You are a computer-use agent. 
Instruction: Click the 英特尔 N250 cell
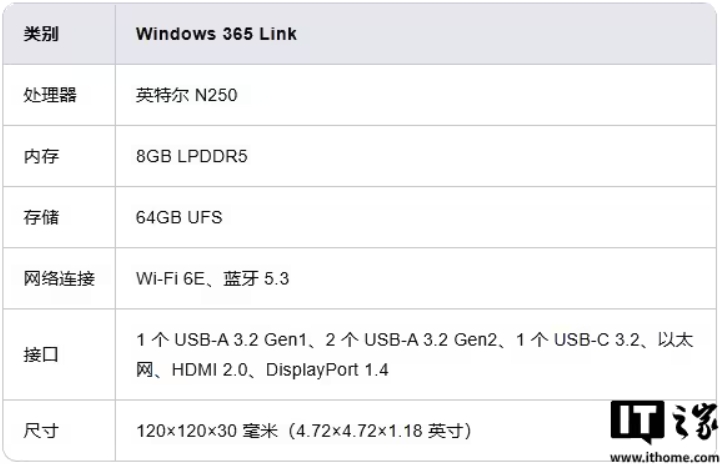(x=186, y=95)
